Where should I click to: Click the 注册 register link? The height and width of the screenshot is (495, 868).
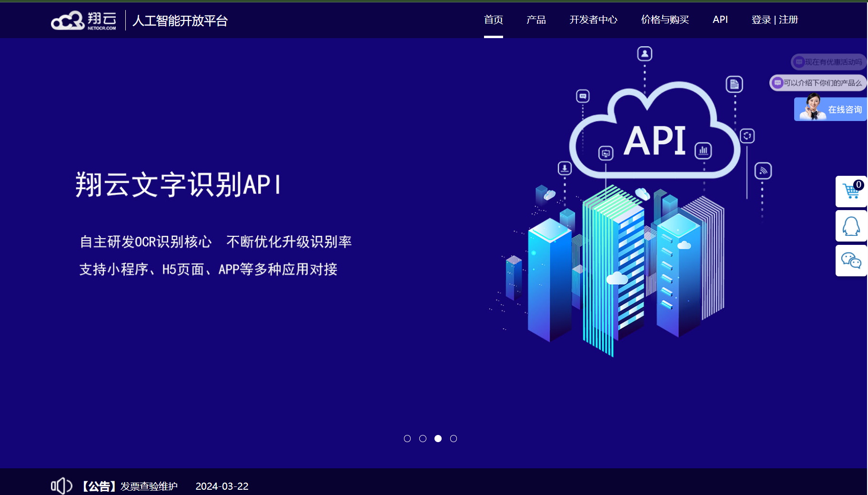click(x=788, y=20)
